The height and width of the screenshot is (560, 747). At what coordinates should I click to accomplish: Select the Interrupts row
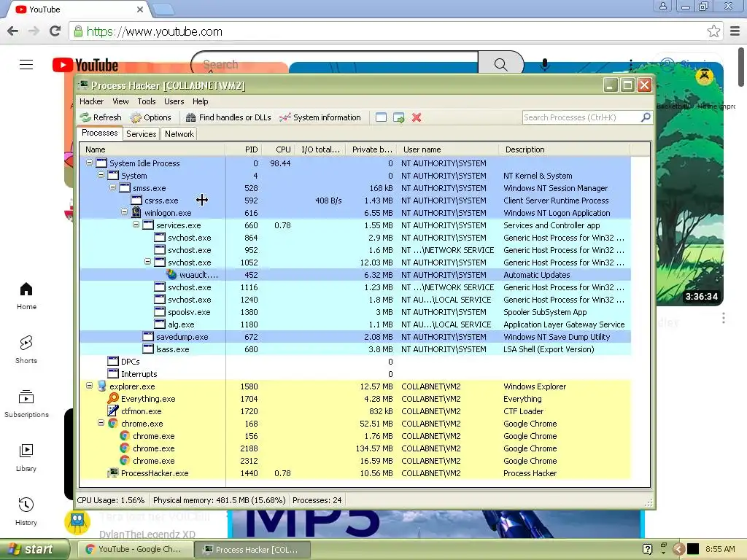(x=355, y=374)
